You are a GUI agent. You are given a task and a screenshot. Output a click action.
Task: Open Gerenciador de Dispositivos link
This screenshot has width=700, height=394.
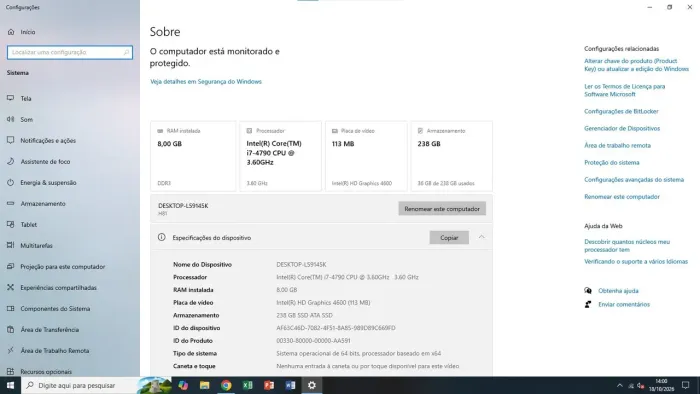622,128
